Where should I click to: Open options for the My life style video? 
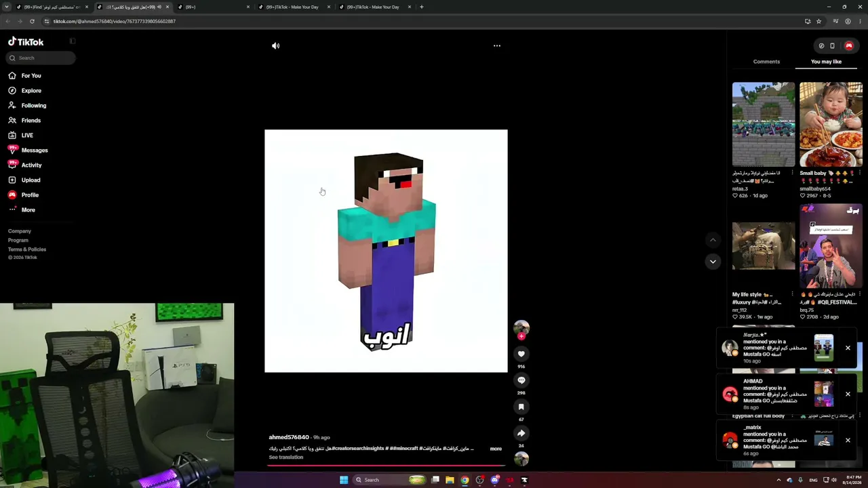(x=792, y=295)
